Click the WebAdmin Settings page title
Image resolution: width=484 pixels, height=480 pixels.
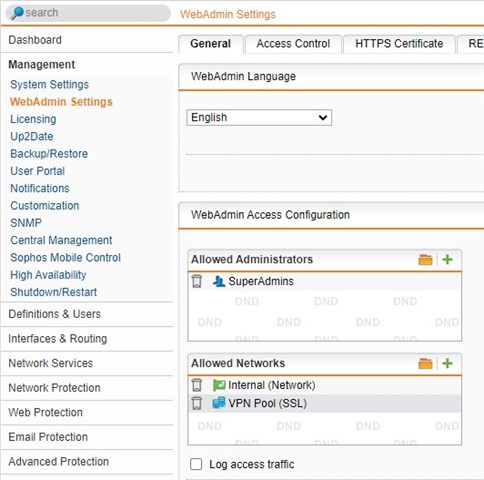(228, 14)
